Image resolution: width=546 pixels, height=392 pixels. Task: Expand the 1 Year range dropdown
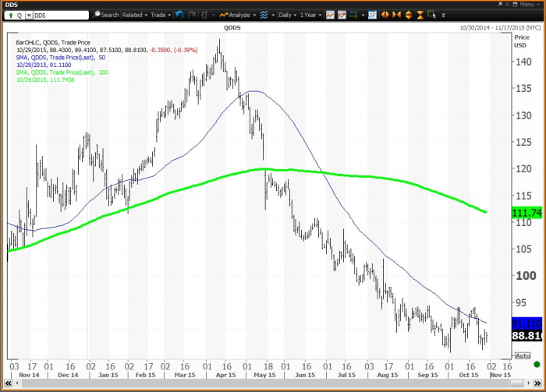click(x=311, y=15)
